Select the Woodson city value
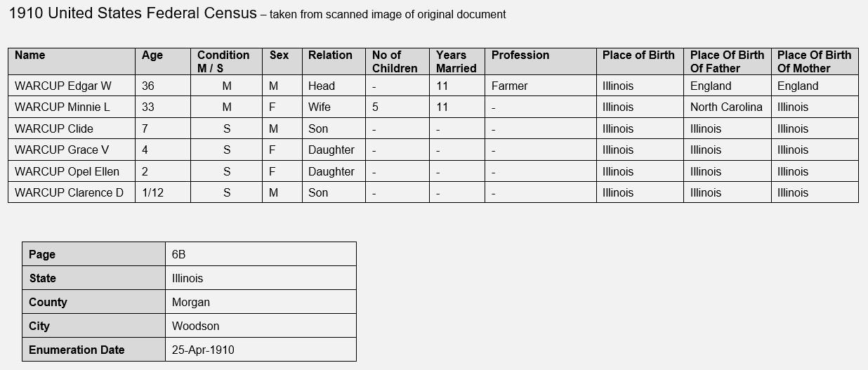Image resolution: width=868 pixels, height=370 pixels. click(261, 326)
